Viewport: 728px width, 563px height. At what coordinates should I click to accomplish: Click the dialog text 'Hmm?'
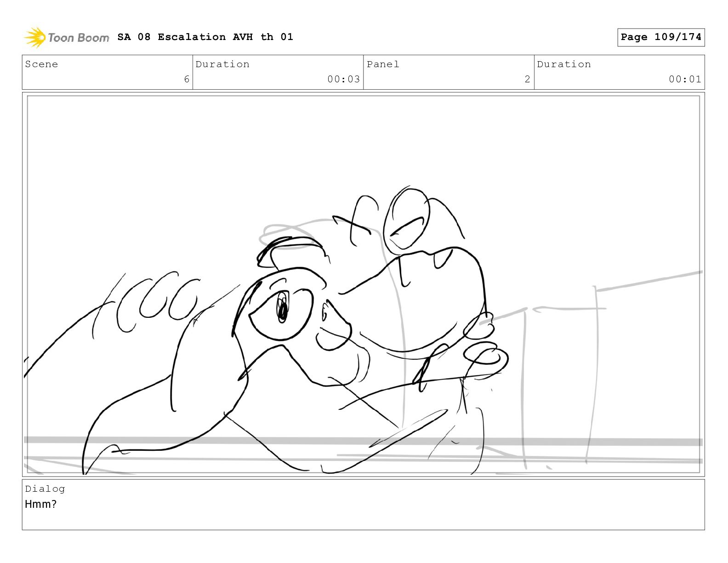coord(40,504)
